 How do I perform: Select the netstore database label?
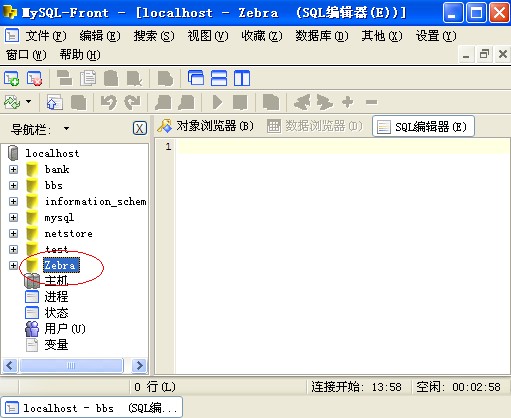69,233
